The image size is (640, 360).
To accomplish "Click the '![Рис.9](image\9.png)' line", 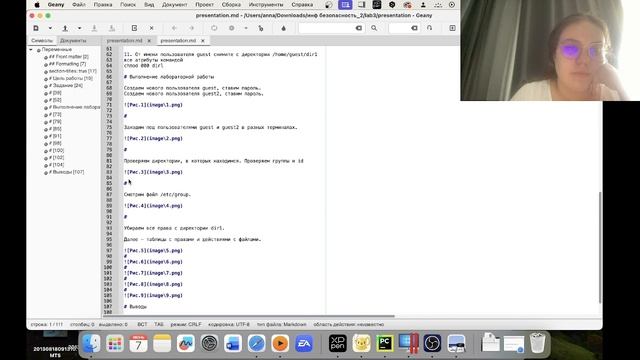I will coord(153,296).
